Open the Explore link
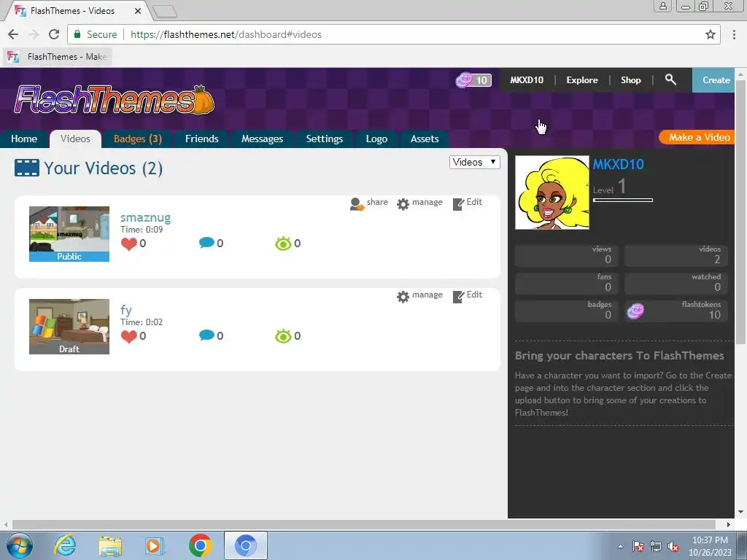The height and width of the screenshot is (560, 747). click(x=581, y=80)
